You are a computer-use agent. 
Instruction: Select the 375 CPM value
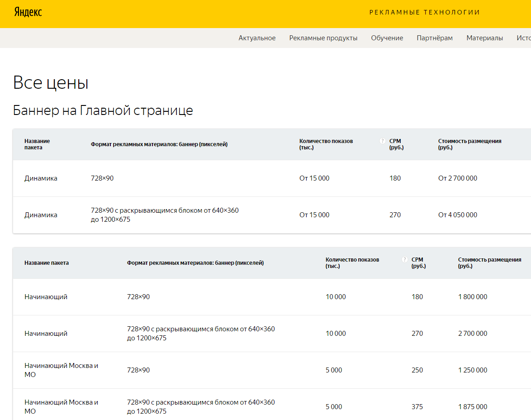[x=417, y=407]
